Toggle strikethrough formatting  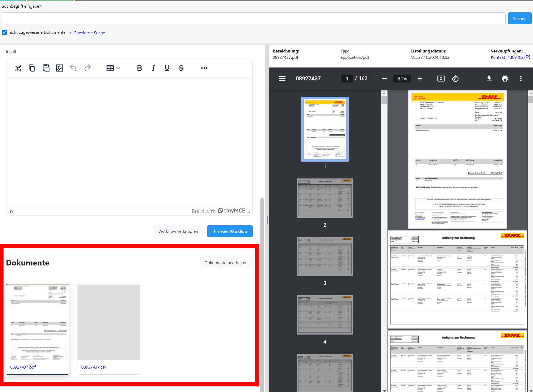coord(181,68)
